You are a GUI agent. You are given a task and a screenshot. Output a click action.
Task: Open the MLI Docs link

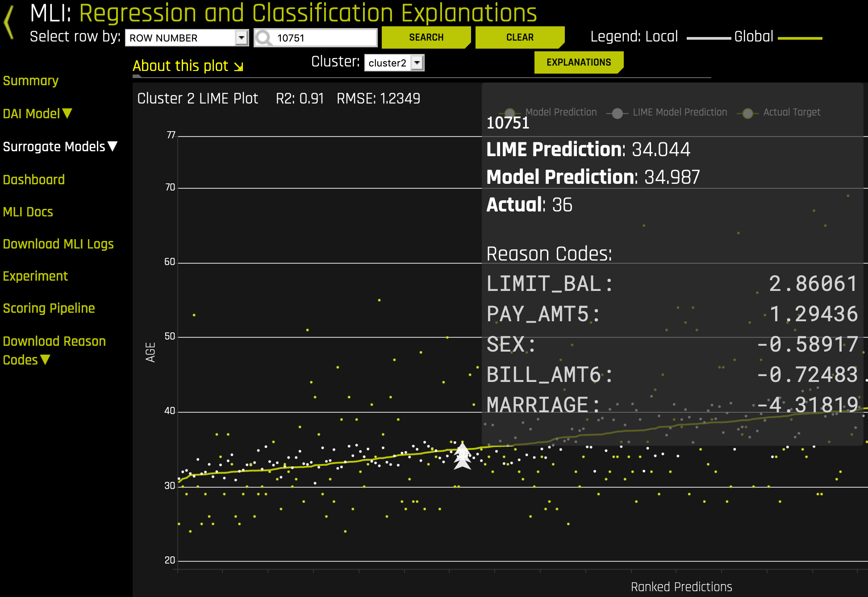pyautogui.click(x=28, y=212)
